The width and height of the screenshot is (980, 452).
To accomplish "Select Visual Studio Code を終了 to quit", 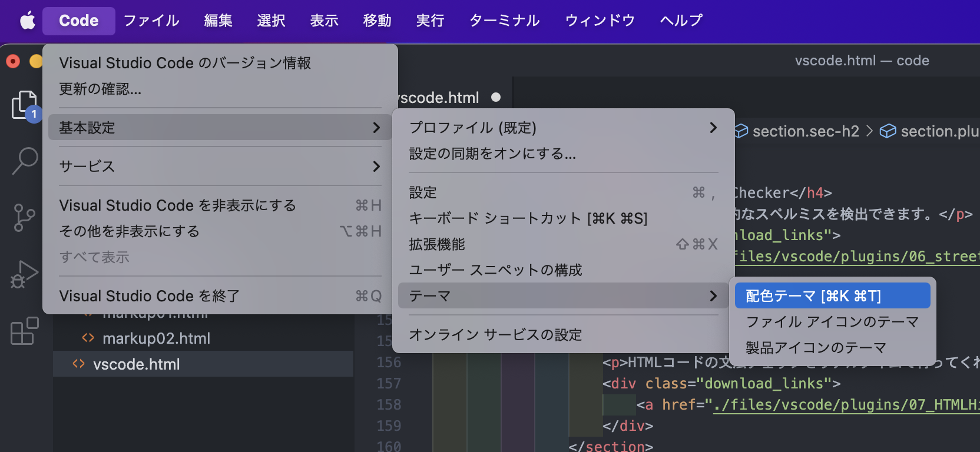I will click(150, 296).
